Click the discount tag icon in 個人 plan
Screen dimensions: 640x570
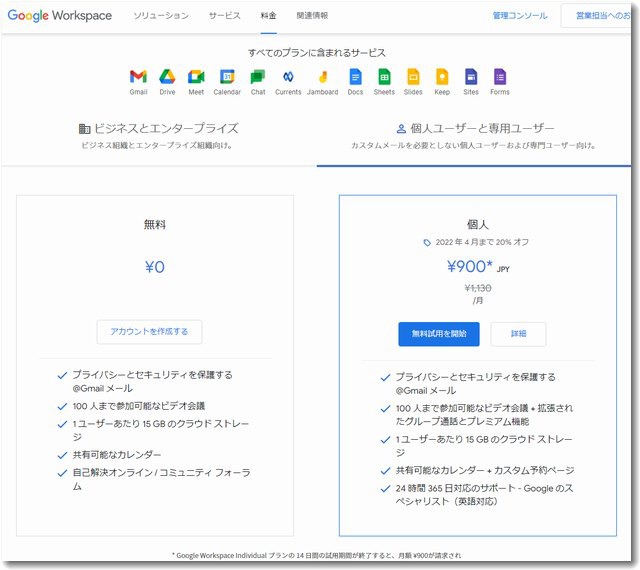427,243
